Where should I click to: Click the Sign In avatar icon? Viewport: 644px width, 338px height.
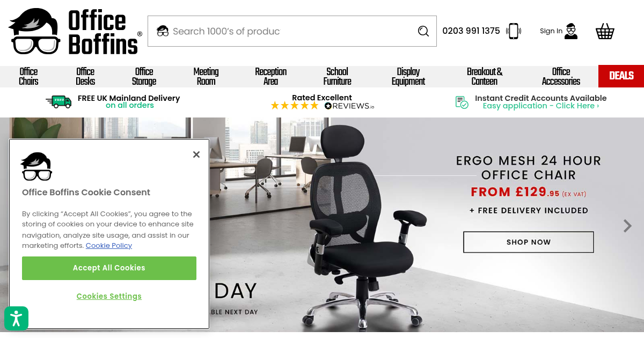pos(571,31)
